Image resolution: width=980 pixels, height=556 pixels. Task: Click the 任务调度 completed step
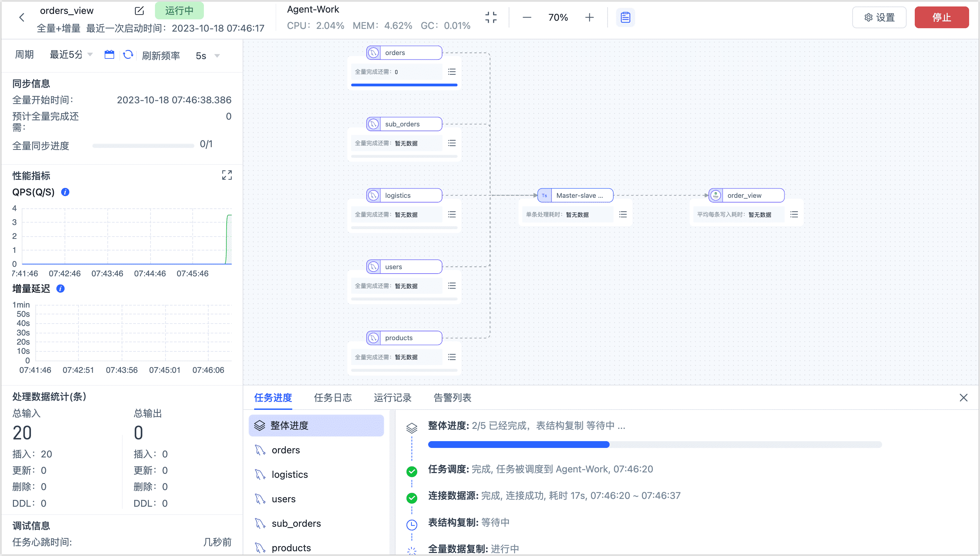540,469
